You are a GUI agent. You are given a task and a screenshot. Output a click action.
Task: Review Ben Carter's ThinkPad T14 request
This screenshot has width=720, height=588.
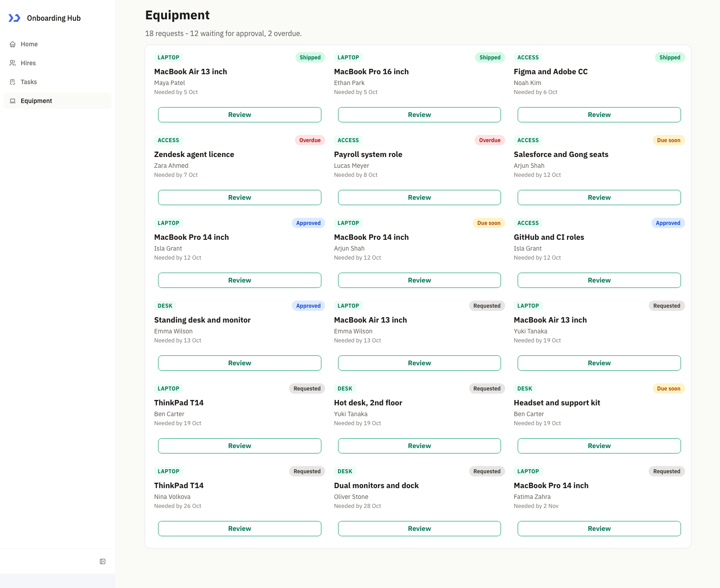[239, 446]
